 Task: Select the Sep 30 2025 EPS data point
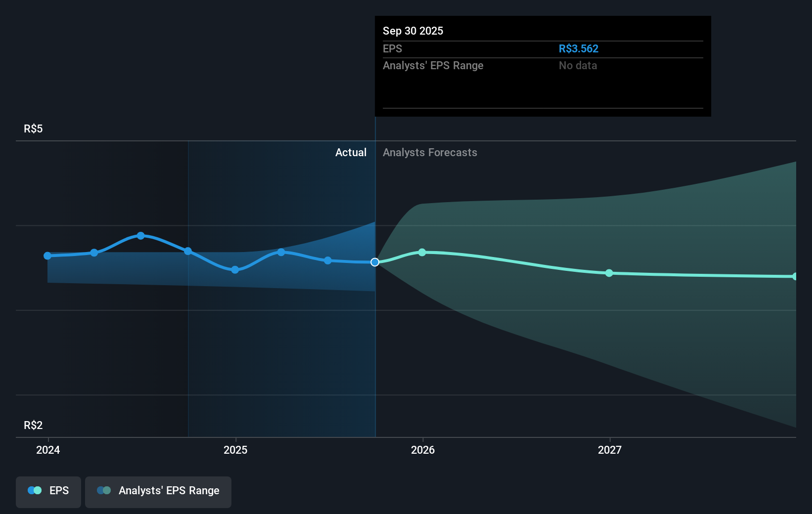click(x=375, y=262)
